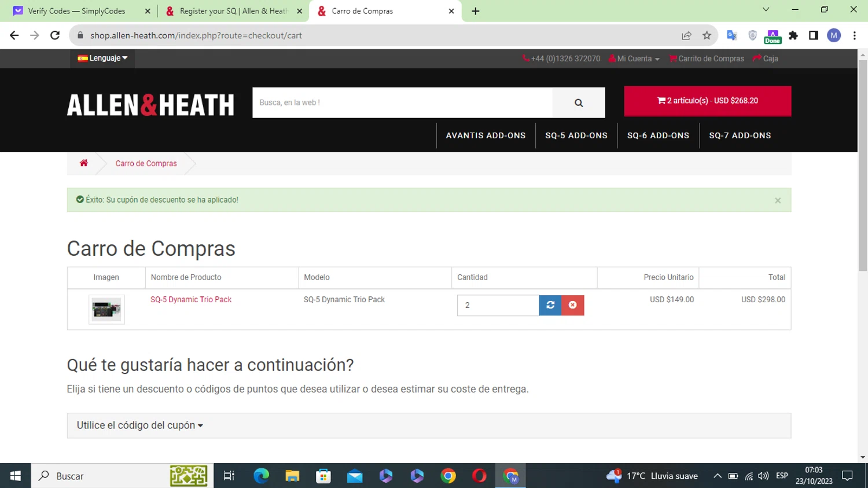Open File Explorer from taskbar
This screenshot has width=868, height=488.
tap(292, 476)
